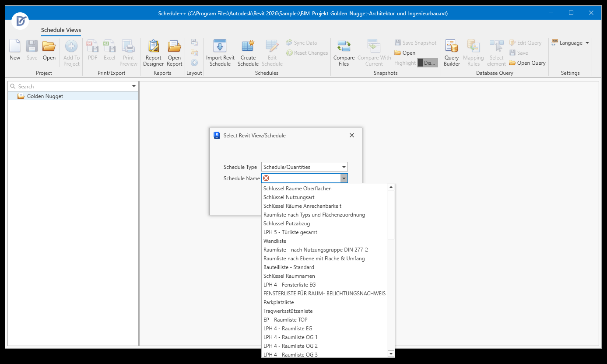Pick LPH 4 - Raumliste OG 2

click(x=325, y=346)
